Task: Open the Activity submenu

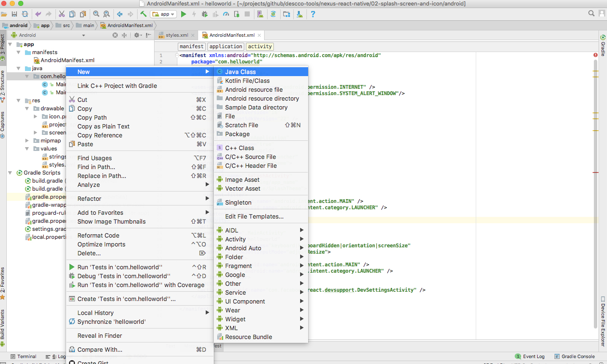Action: click(261, 239)
